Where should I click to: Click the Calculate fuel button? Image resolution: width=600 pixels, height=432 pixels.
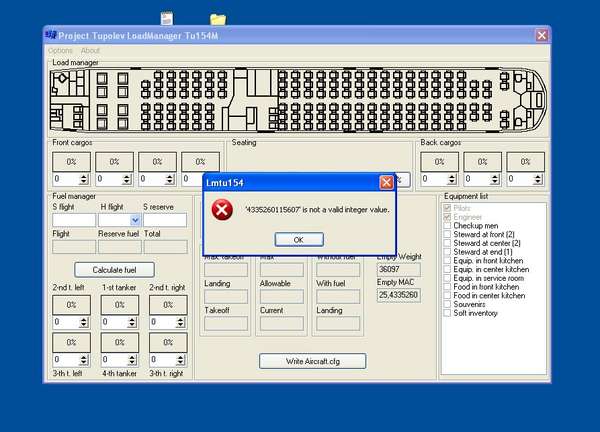pyautogui.click(x=114, y=270)
